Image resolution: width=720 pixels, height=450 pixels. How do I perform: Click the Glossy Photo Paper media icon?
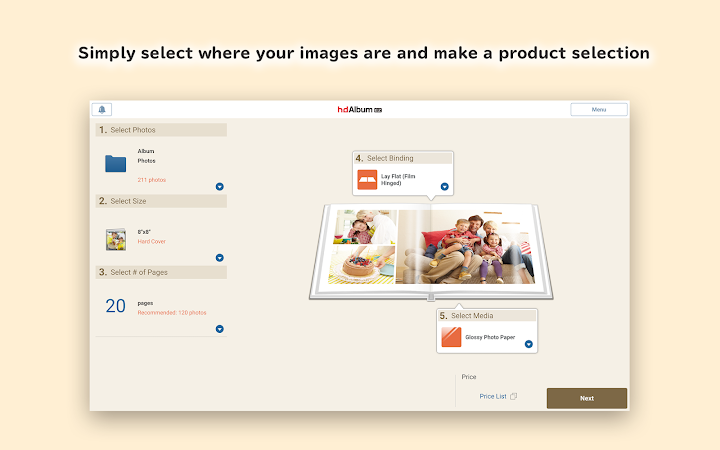point(451,337)
